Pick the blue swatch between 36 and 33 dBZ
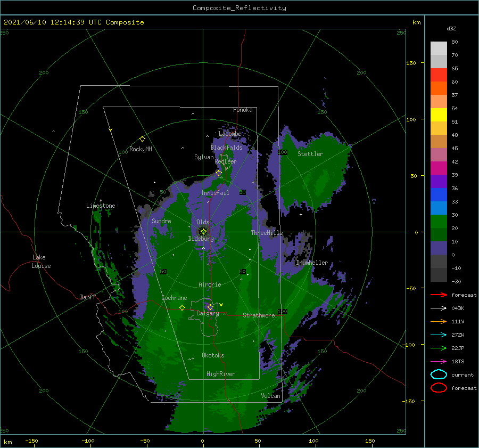The width and height of the screenshot is (479, 448). [439, 195]
